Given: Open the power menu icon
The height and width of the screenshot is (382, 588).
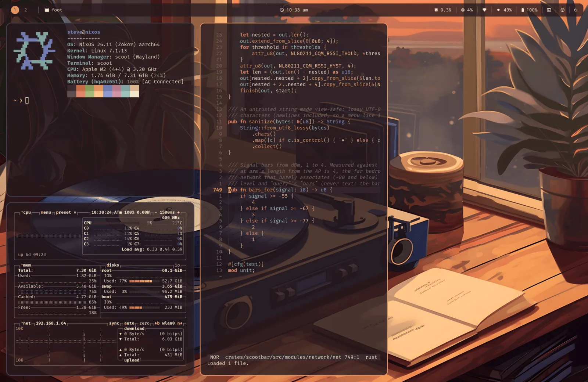Looking at the screenshot, I should click(x=576, y=10).
